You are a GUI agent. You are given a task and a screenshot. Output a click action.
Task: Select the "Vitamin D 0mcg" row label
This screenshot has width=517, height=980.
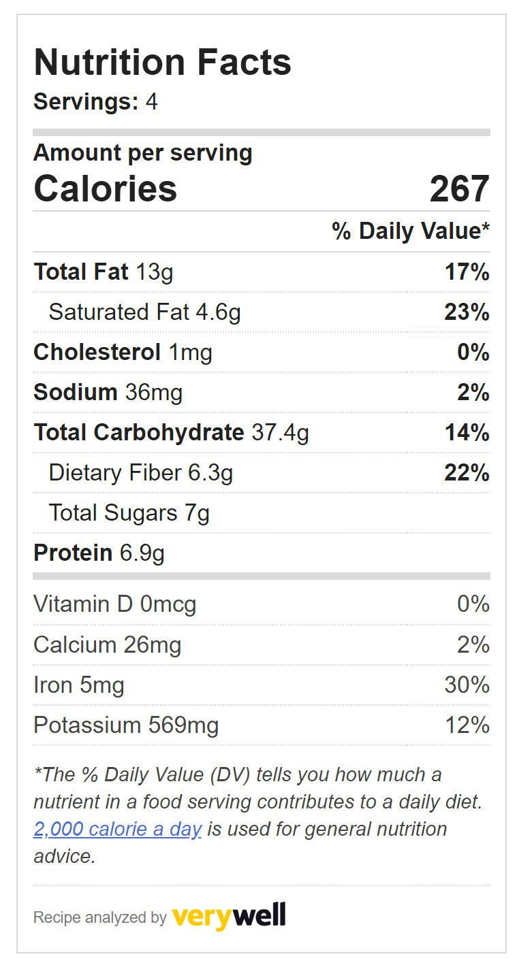coord(114,604)
